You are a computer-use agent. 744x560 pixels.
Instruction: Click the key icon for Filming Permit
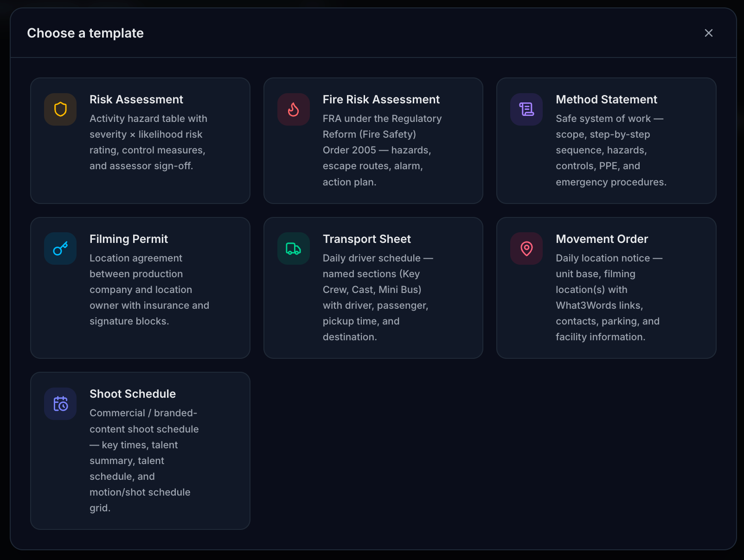tap(60, 248)
